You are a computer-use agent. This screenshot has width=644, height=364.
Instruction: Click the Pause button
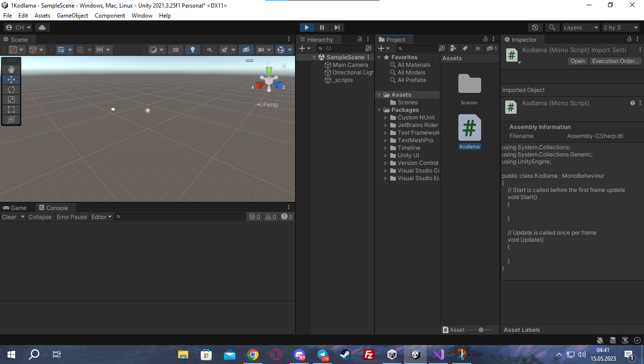(322, 27)
